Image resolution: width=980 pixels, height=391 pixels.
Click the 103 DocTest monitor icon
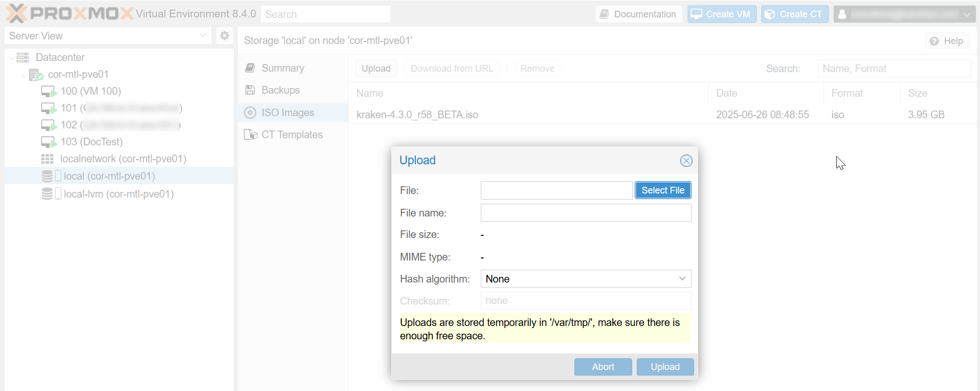(49, 142)
